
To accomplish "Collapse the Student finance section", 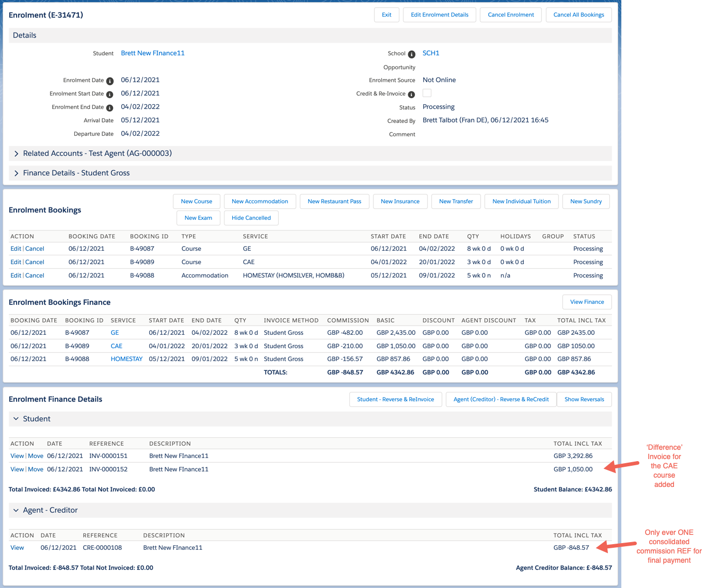I will coord(16,419).
